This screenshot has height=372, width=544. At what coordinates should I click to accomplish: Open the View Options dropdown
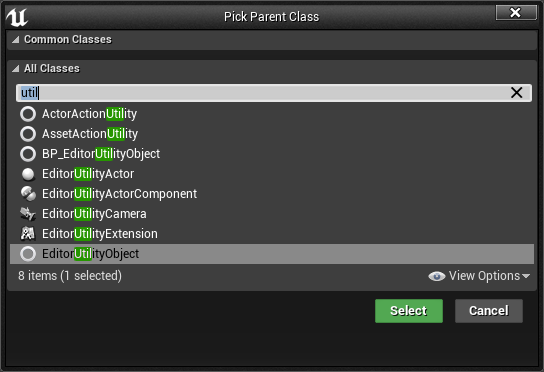coord(479,276)
